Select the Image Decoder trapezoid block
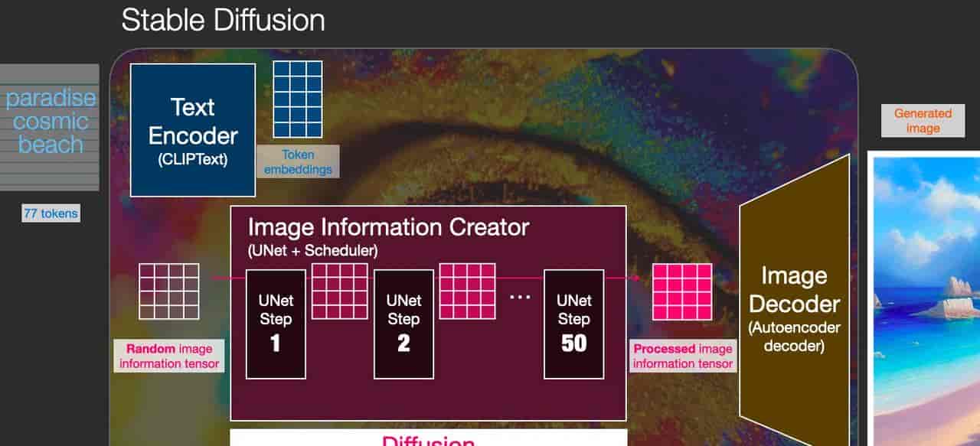This screenshot has height=446, width=980. (x=794, y=298)
